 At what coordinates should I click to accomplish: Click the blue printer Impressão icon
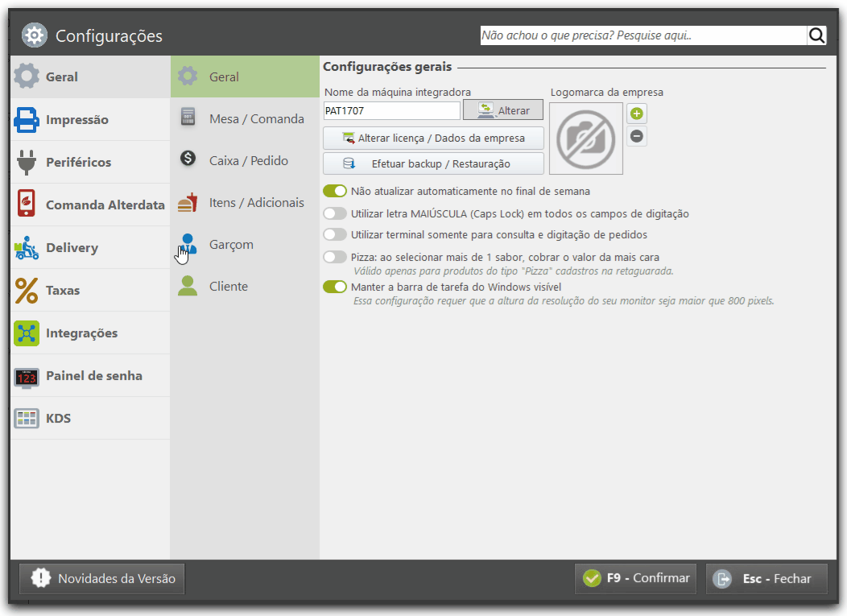pyautogui.click(x=27, y=119)
